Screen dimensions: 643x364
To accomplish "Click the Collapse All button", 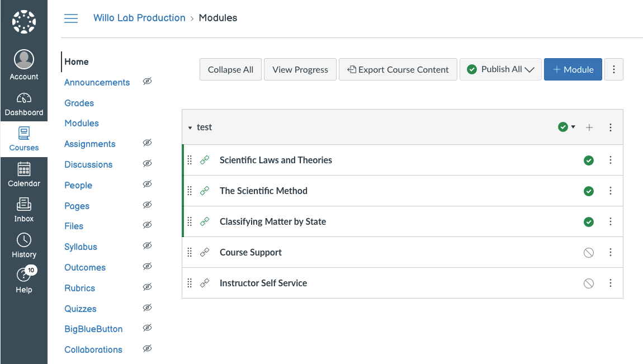I will pos(230,69).
